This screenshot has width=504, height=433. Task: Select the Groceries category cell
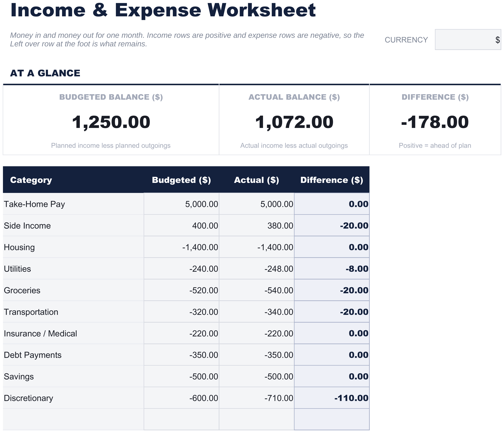click(73, 290)
